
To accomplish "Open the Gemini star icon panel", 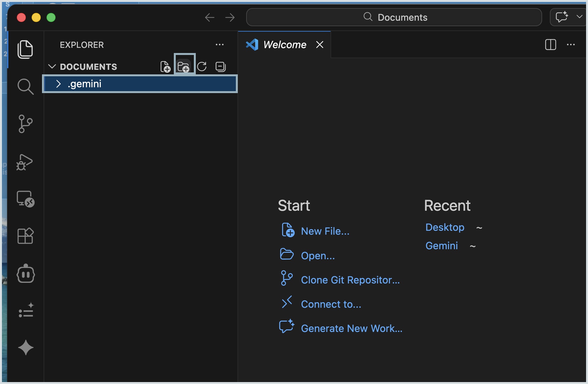I will pos(26,348).
